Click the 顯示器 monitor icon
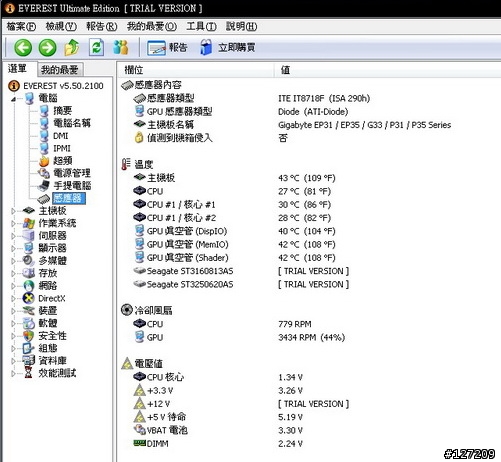Screen dimensions: 501x462 29,248
